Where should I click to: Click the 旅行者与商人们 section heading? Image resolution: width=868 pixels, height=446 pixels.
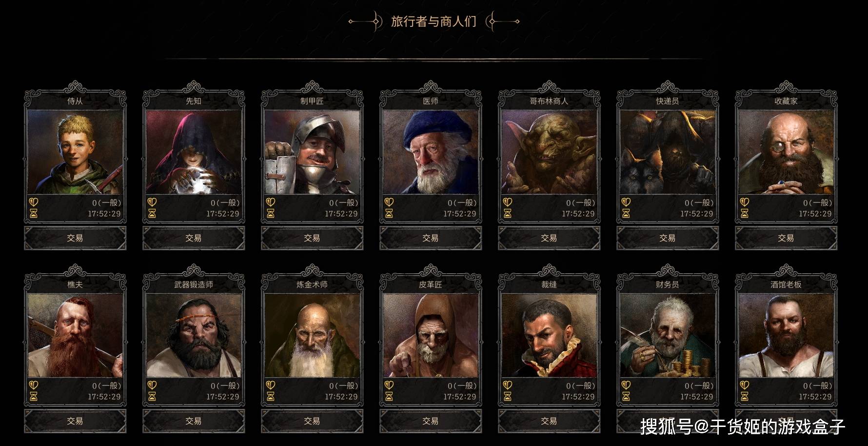click(x=434, y=21)
